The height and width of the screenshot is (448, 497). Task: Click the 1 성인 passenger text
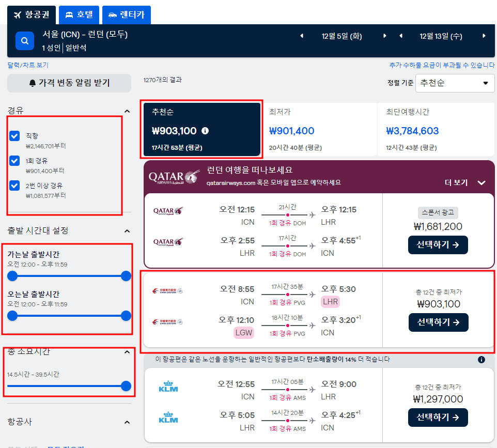pos(51,48)
